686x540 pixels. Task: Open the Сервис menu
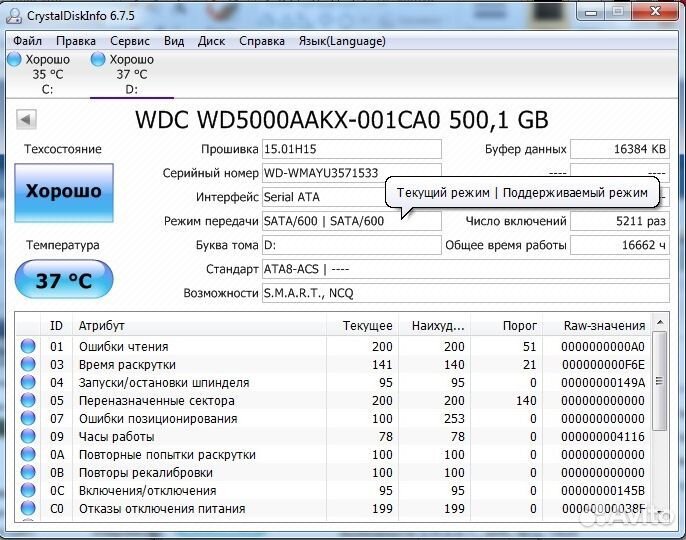130,41
